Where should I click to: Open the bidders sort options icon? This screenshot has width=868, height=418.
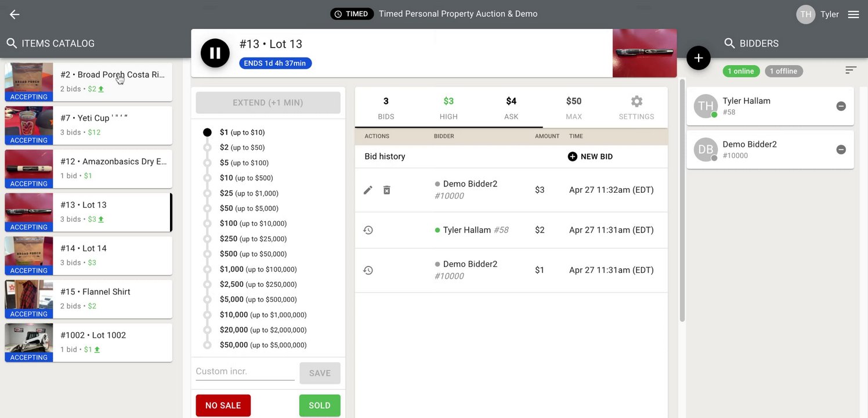coord(851,70)
